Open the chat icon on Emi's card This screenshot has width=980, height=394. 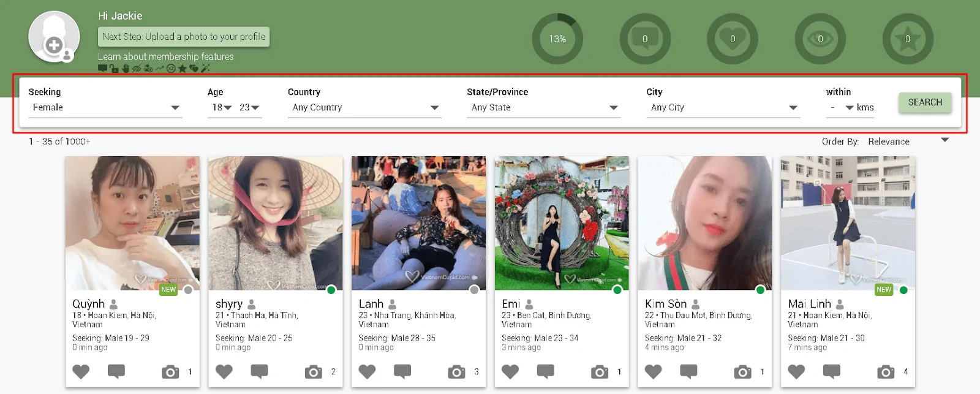point(546,371)
